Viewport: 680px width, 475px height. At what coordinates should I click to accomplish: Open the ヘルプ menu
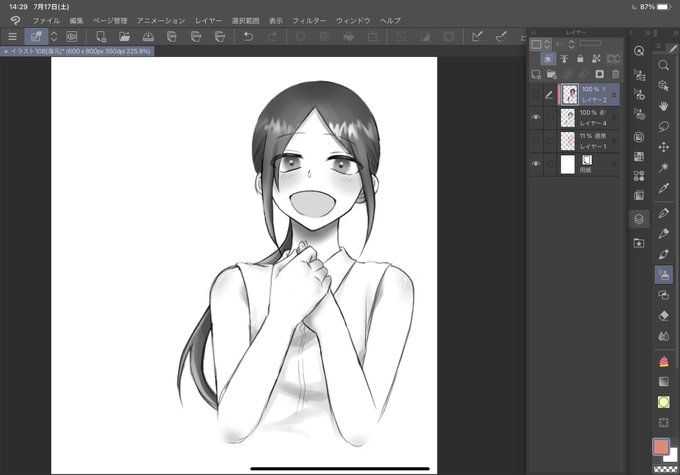click(390, 20)
